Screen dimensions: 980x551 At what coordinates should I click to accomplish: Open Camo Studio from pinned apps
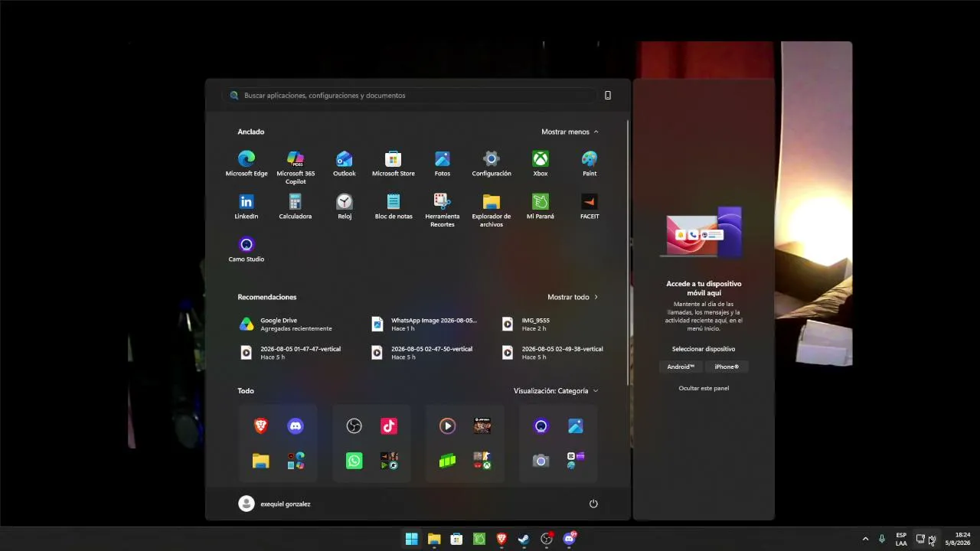coord(247,249)
